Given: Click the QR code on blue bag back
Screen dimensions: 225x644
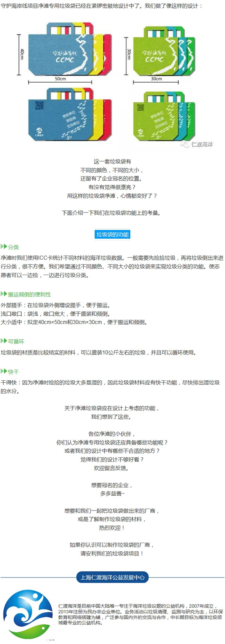Looking at the screenshot, I should [40, 106].
